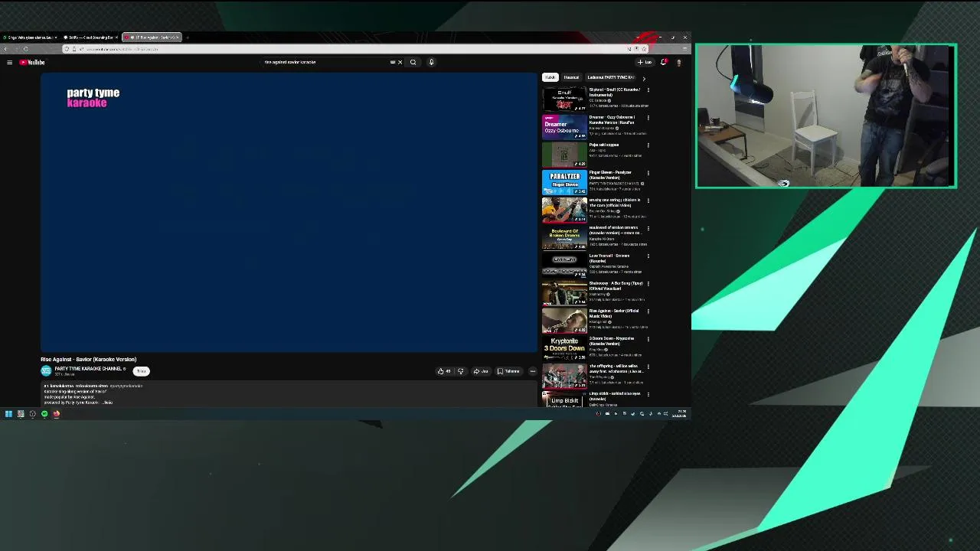Open a new browser tab with plus
980x551 pixels.
tap(188, 37)
